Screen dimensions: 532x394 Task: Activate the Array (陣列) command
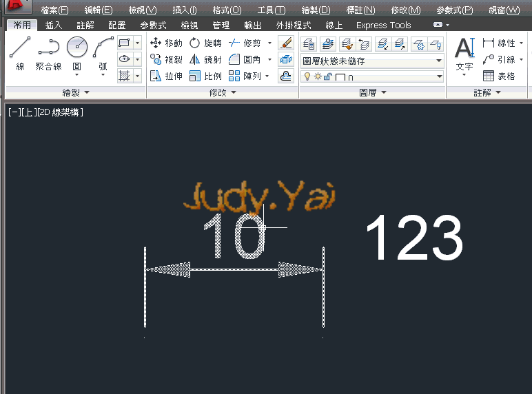(x=245, y=76)
